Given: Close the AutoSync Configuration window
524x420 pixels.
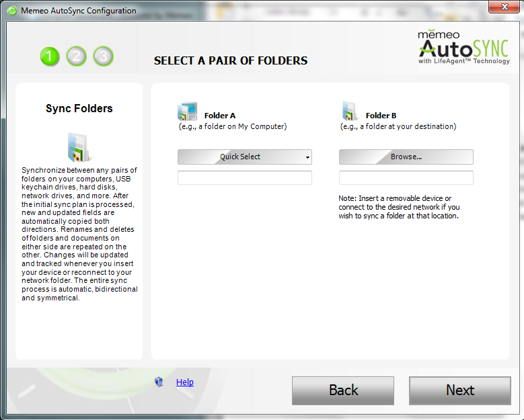Looking at the screenshot, I should [x=504, y=7].
